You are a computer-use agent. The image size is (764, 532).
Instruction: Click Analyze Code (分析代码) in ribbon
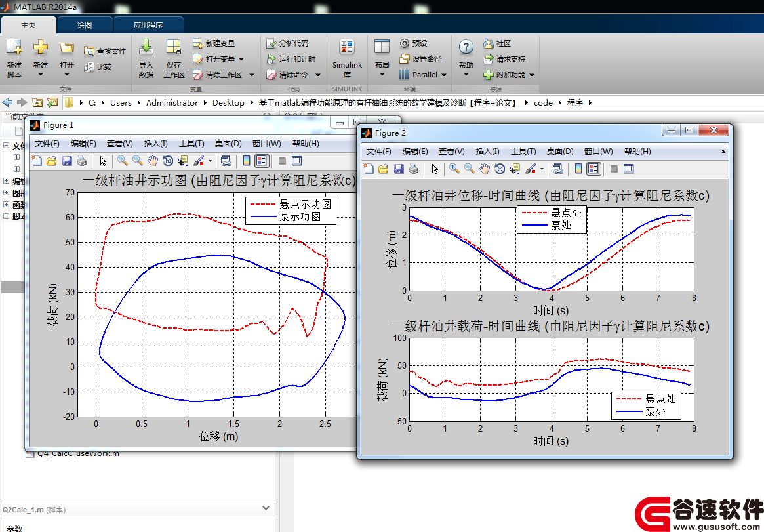point(287,43)
